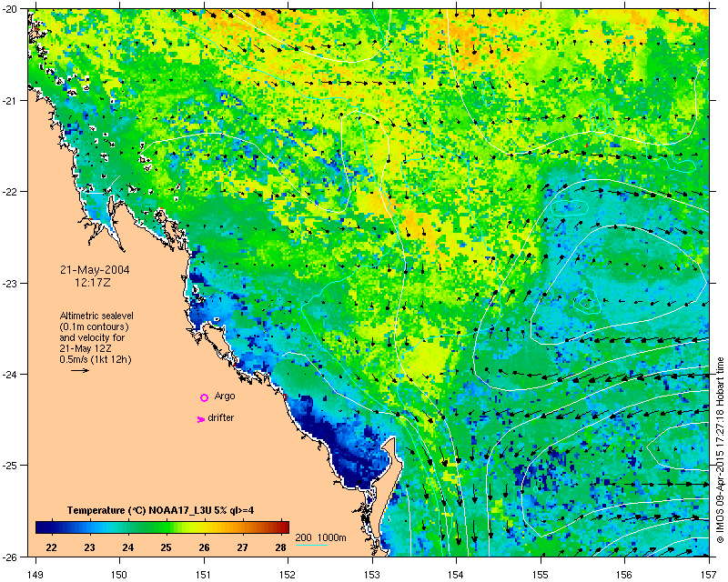Image resolution: width=728 pixels, height=582 pixels.
Task: Click longitude axis label 155
Action: 541,575
